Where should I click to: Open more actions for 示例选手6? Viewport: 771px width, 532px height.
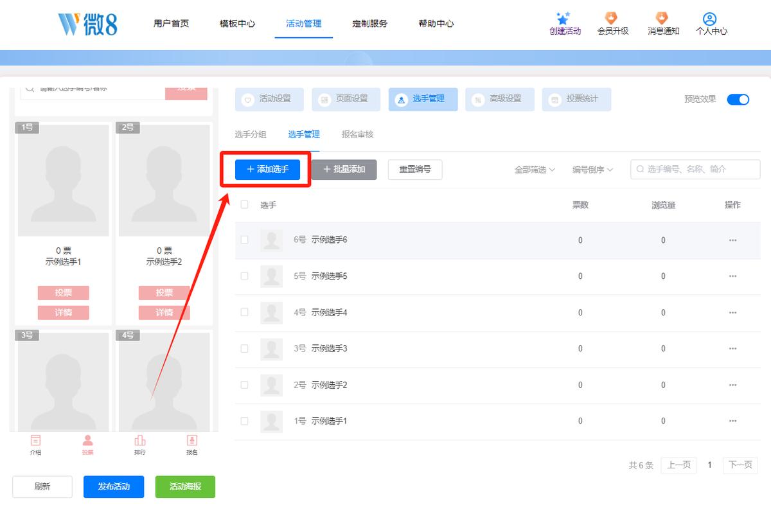pyautogui.click(x=732, y=240)
